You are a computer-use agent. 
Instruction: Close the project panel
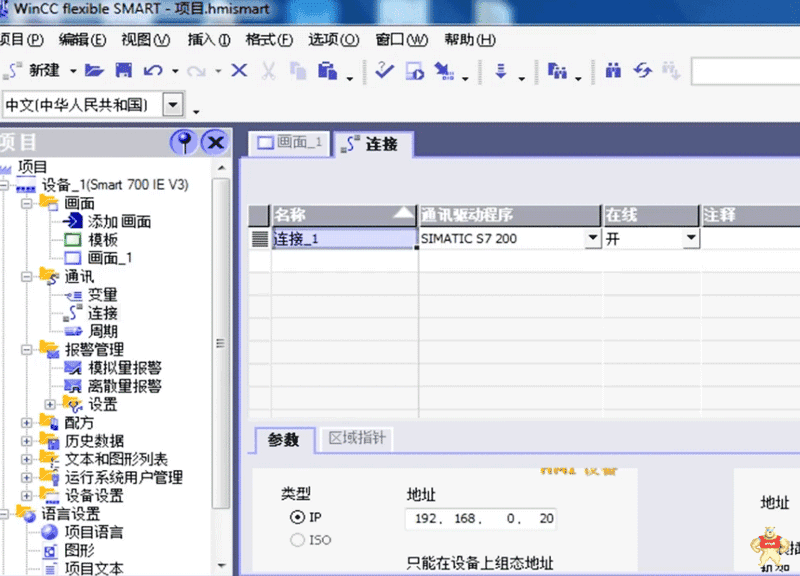[215, 142]
